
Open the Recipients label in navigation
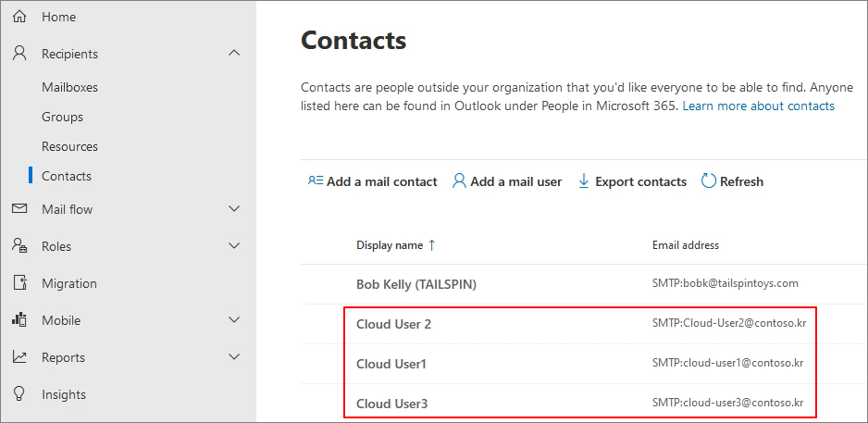(x=69, y=54)
